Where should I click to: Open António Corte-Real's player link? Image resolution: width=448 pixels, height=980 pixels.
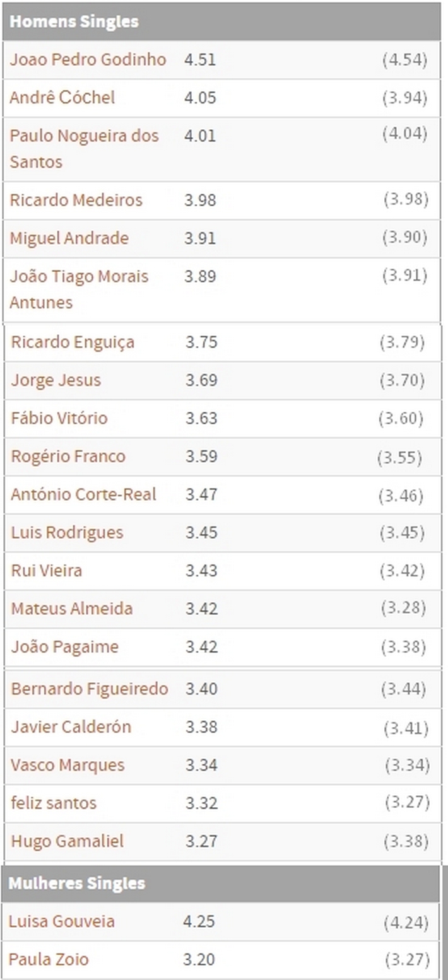83,494
